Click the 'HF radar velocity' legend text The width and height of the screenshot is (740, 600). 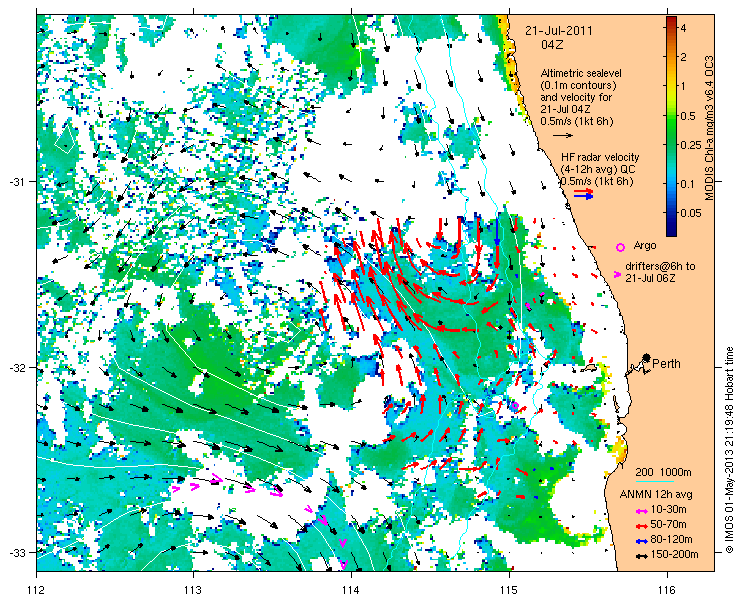click(x=600, y=157)
